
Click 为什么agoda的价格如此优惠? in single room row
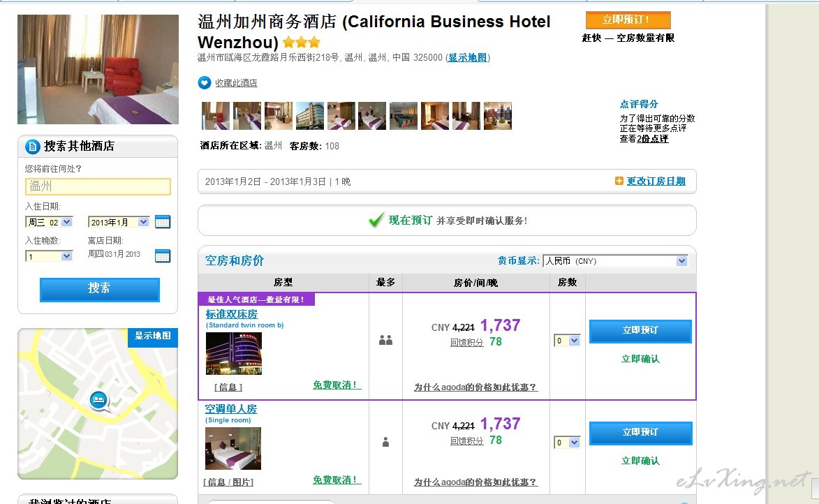point(475,482)
